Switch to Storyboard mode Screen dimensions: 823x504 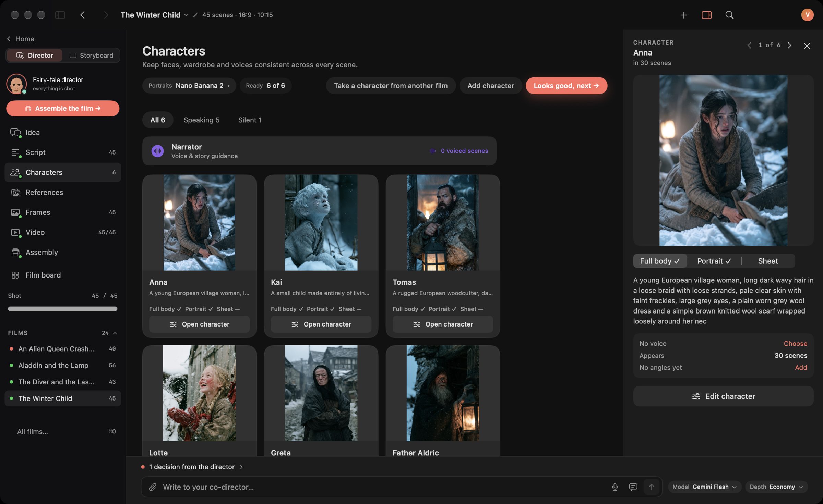click(91, 55)
